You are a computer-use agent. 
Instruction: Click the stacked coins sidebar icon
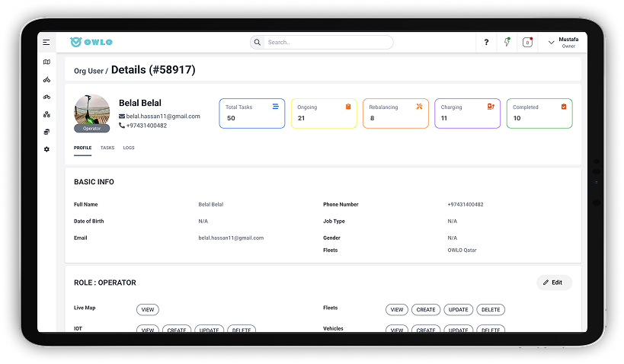click(x=46, y=132)
